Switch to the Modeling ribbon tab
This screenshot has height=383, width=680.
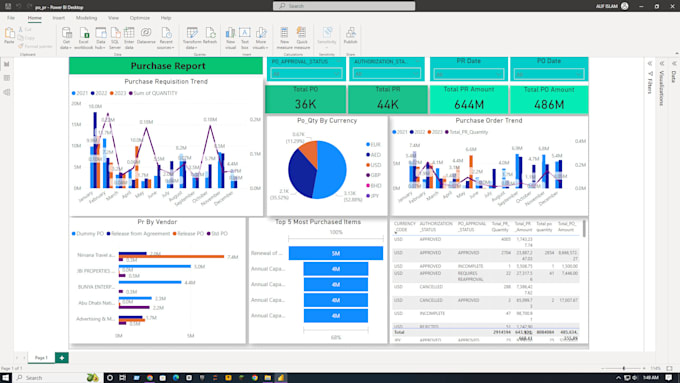[86, 18]
